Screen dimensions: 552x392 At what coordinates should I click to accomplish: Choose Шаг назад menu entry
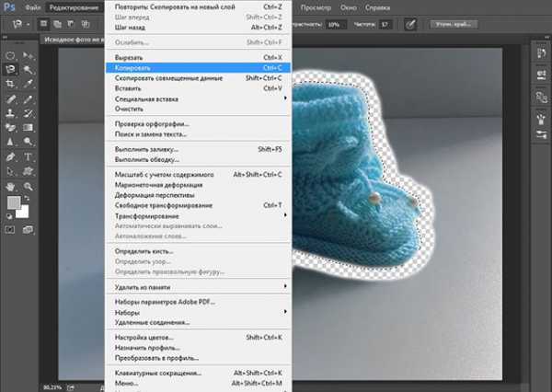(x=198, y=27)
